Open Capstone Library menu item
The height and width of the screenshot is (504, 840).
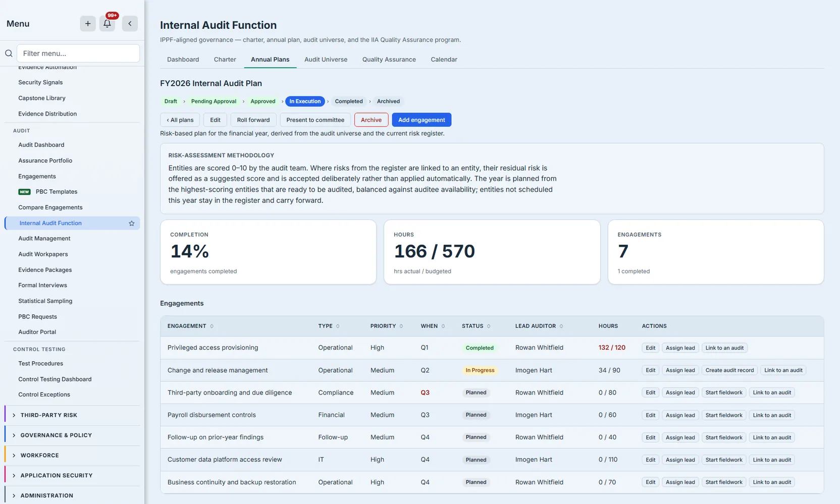coord(42,98)
